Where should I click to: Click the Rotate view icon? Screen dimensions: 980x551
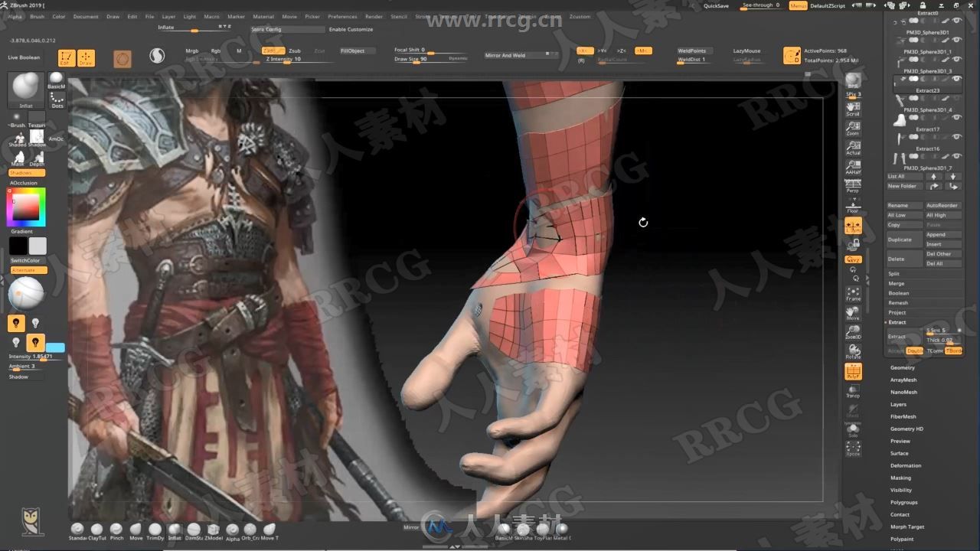(x=853, y=352)
